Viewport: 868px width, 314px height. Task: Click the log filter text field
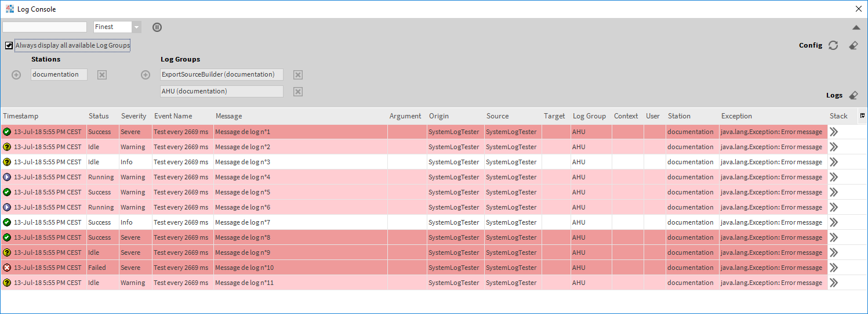point(45,27)
